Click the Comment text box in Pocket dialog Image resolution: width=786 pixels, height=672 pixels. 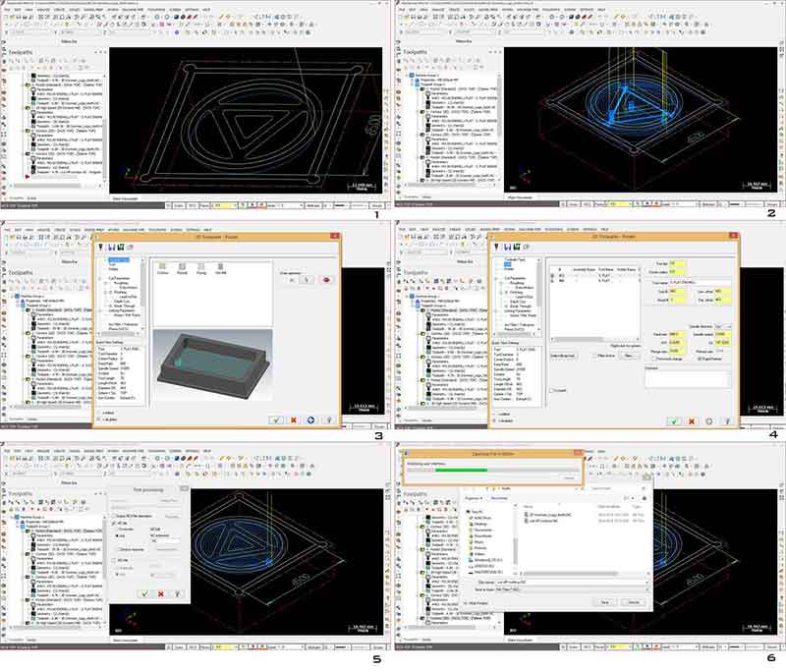(x=687, y=379)
